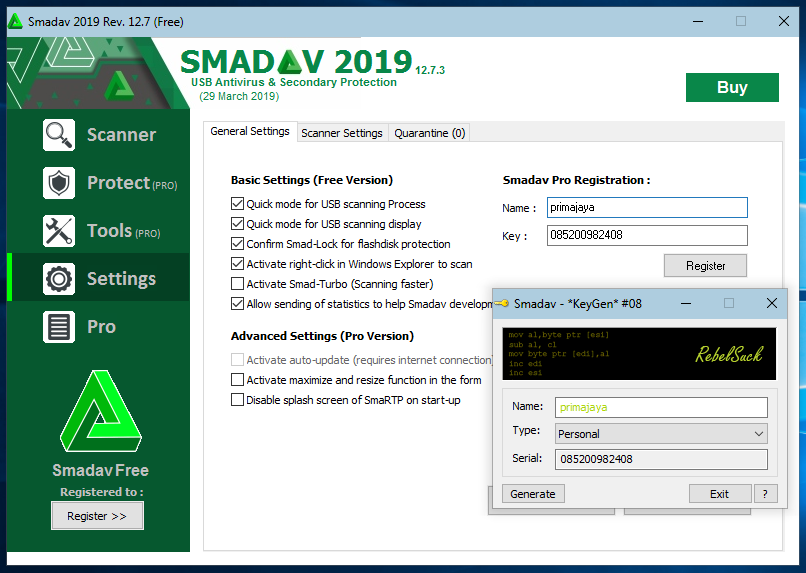
Task: Toggle Quick mode for USB scanning display
Action: point(237,224)
